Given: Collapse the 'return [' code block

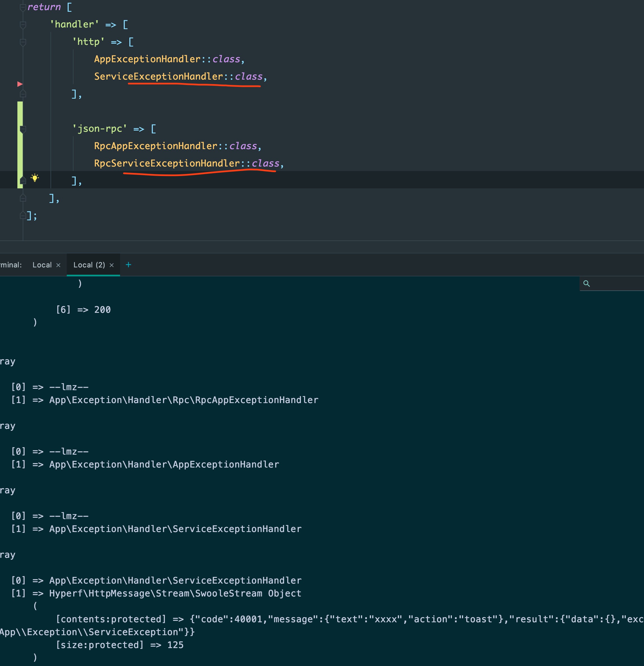Looking at the screenshot, I should 23,7.
